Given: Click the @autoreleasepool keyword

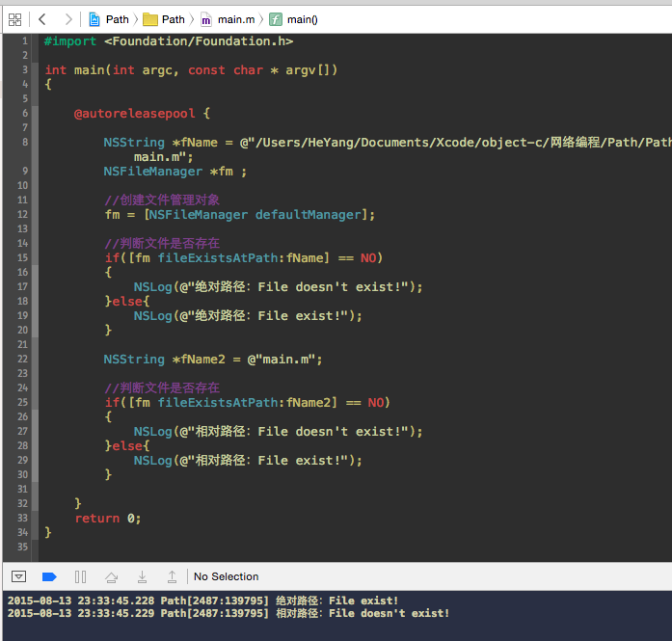Looking at the screenshot, I should coord(134,113).
